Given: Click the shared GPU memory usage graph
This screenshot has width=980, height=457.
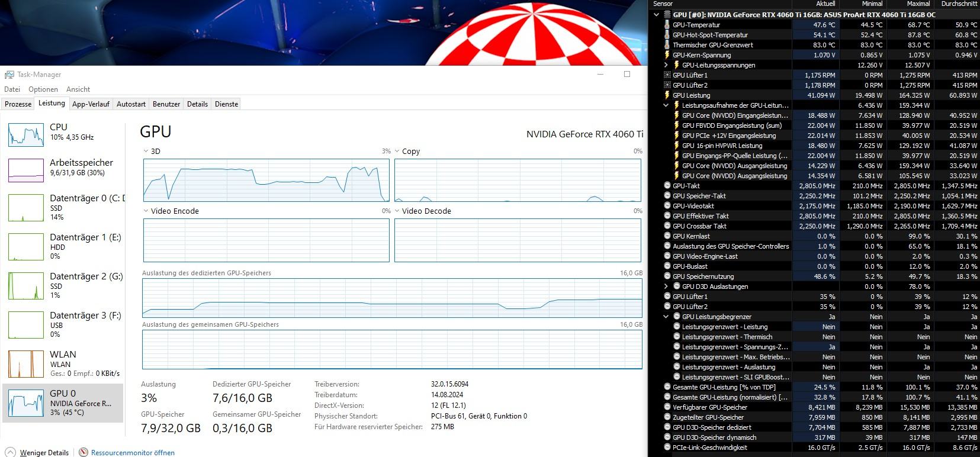Looking at the screenshot, I should tap(392, 349).
